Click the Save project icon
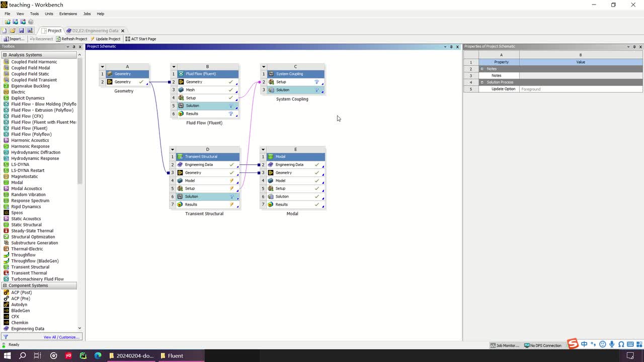 [x=21, y=31]
